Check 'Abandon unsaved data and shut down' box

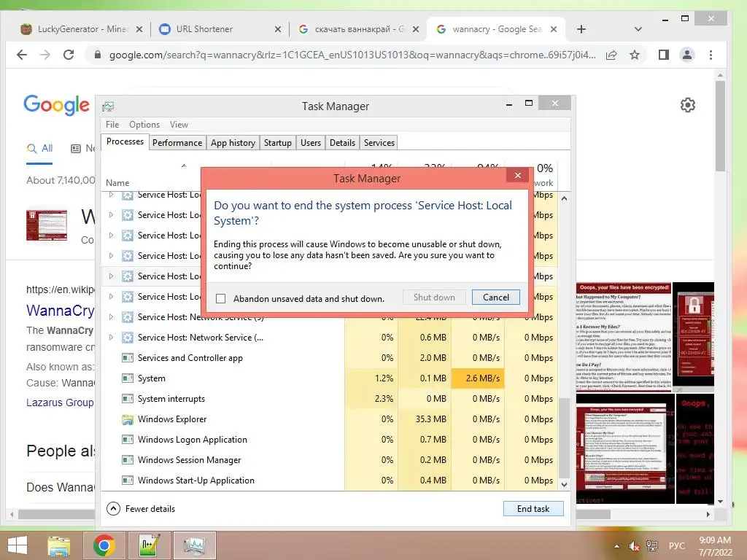tap(220, 298)
